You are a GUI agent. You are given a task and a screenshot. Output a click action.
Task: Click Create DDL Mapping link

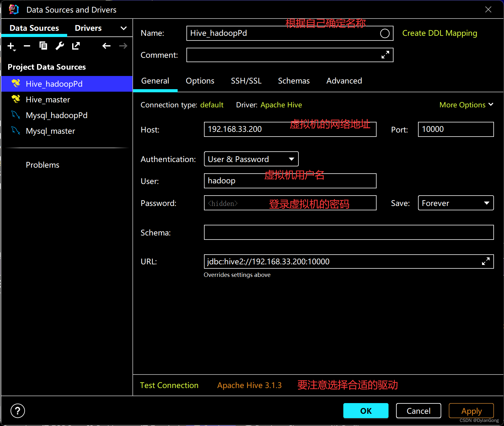point(440,33)
